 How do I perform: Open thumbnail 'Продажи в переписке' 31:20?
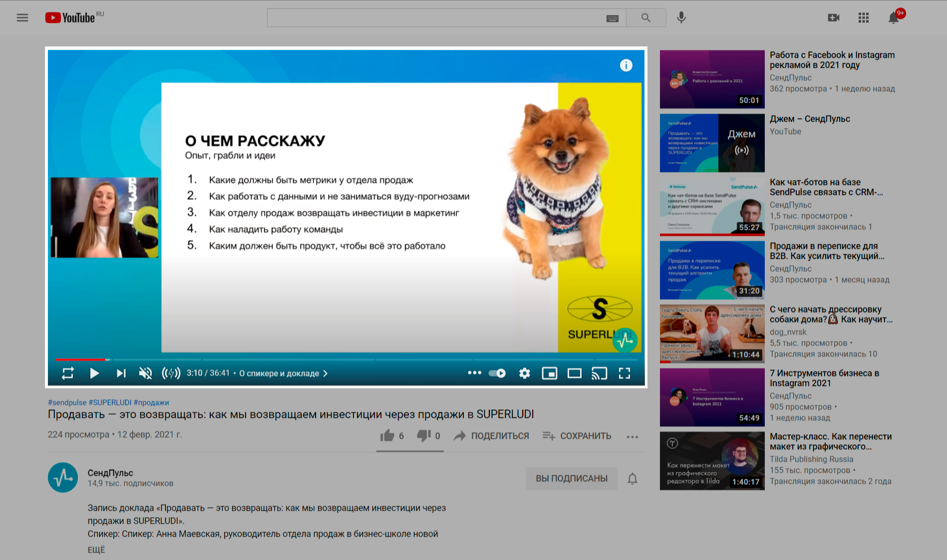[x=712, y=271]
